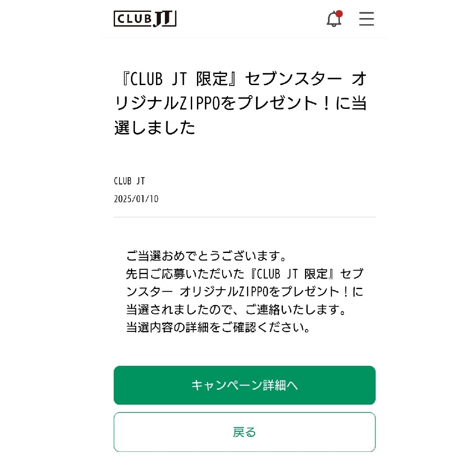
Task: Open the notification bell icon
Action: click(334, 19)
